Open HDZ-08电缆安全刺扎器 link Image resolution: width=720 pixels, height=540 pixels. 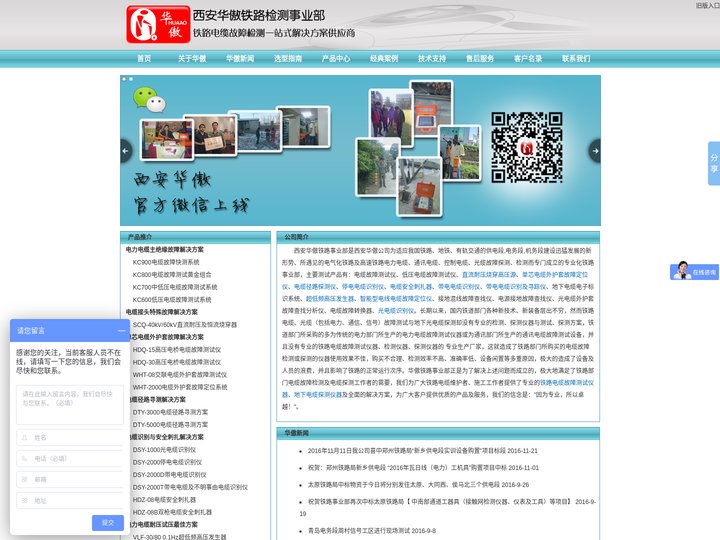(x=164, y=500)
